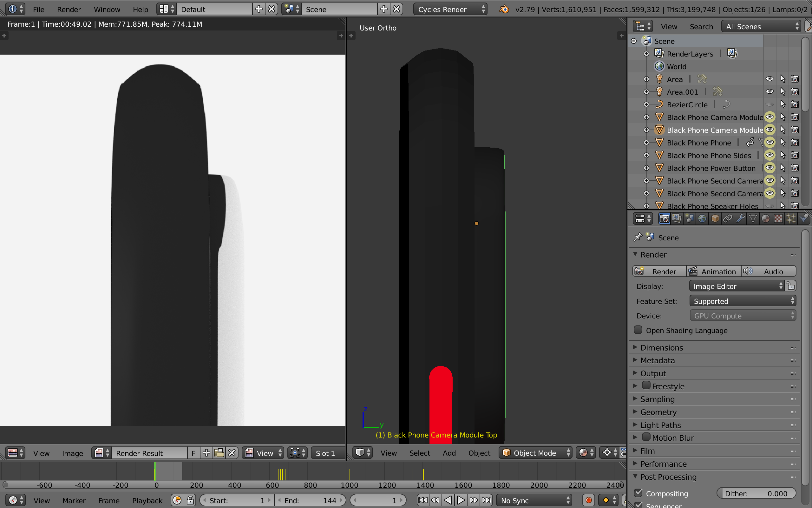Screen dimensions: 812x508
Task: Delete the Default screen layout
Action: coord(272,9)
